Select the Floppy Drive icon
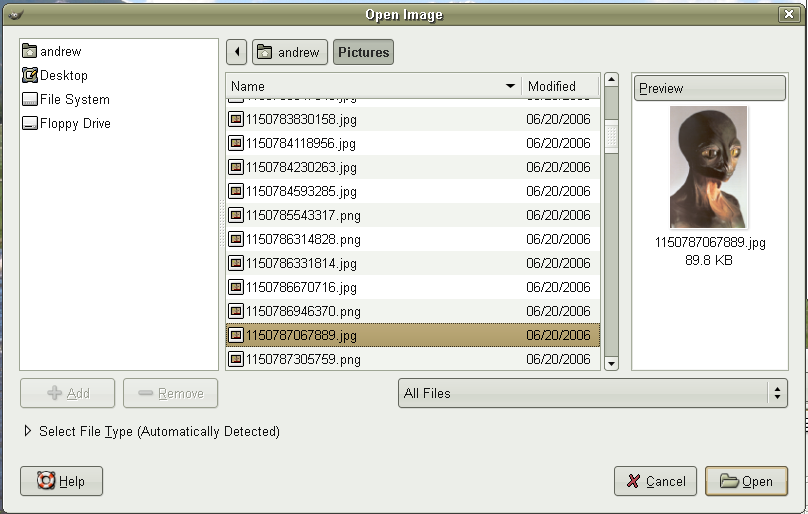Screen dimensions: 808x514 (x=30, y=123)
